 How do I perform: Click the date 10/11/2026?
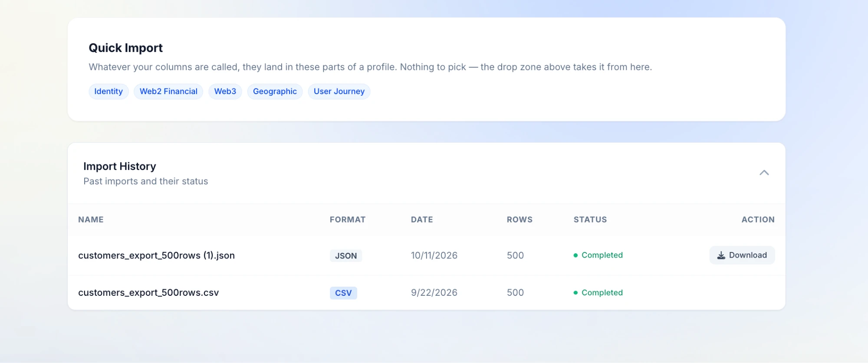tap(434, 255)
